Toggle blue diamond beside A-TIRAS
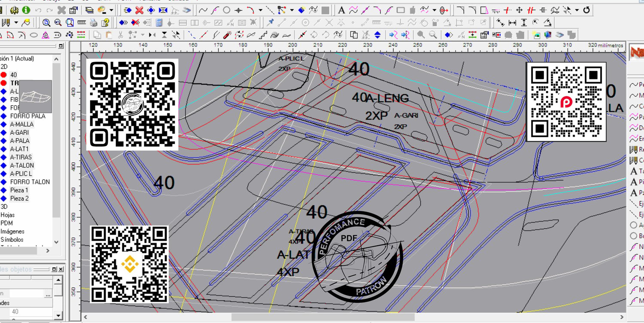644x323 pixels. click(x=4, y=157)
